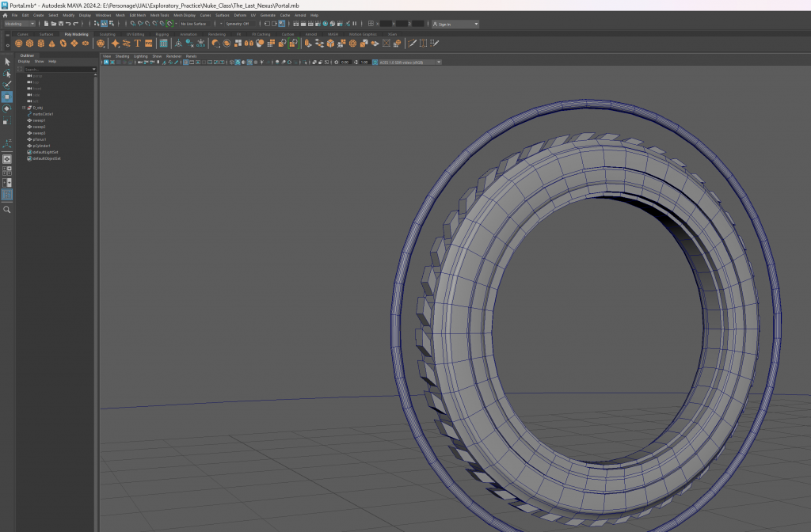Select the Scale tool in the toolbox
Image resolution: width=811 pixels, height=532 pixels.
6,120
